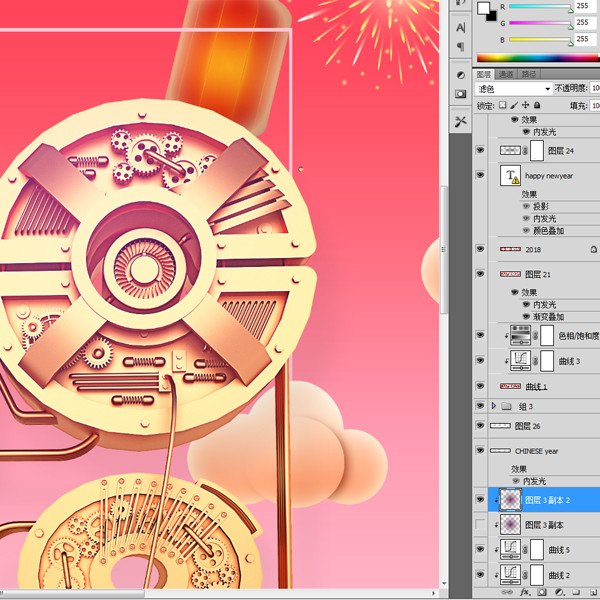Switch to the 图层 tab
Viewport: 600px width, 600px height.
484,74
